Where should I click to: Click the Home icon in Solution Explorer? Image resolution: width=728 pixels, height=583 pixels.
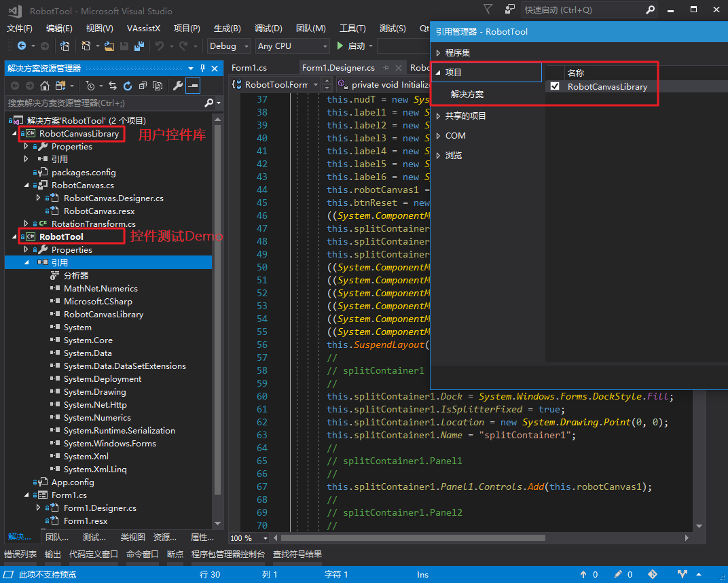pyautogui.click(x=45, y=86)
